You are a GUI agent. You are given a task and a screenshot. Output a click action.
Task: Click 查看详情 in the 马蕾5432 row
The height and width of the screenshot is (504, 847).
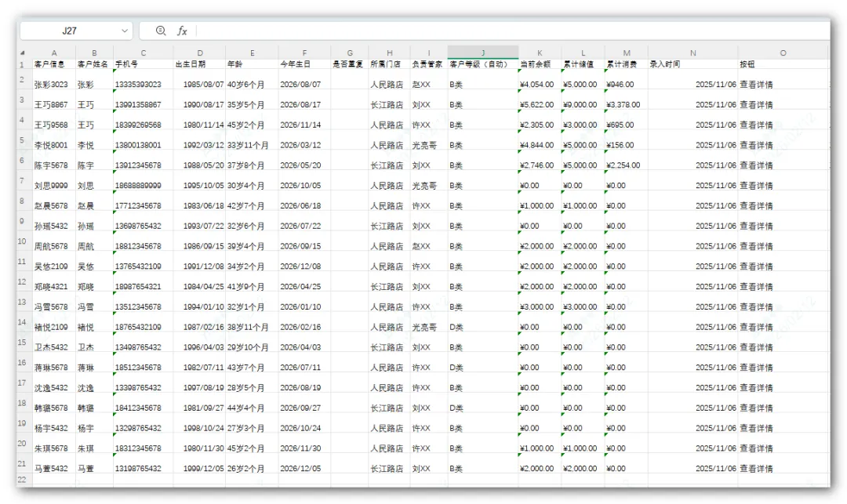[756, 469]
